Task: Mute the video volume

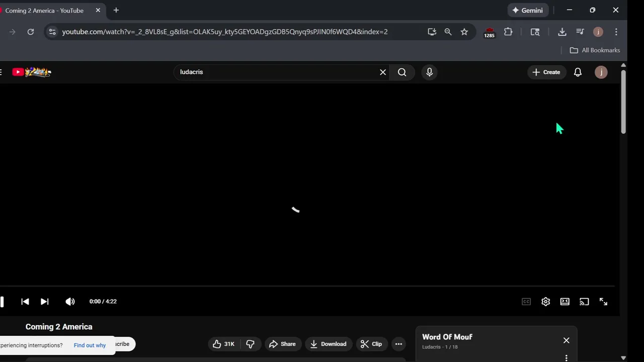Action: pyautogui.click(x=70, y=302)
